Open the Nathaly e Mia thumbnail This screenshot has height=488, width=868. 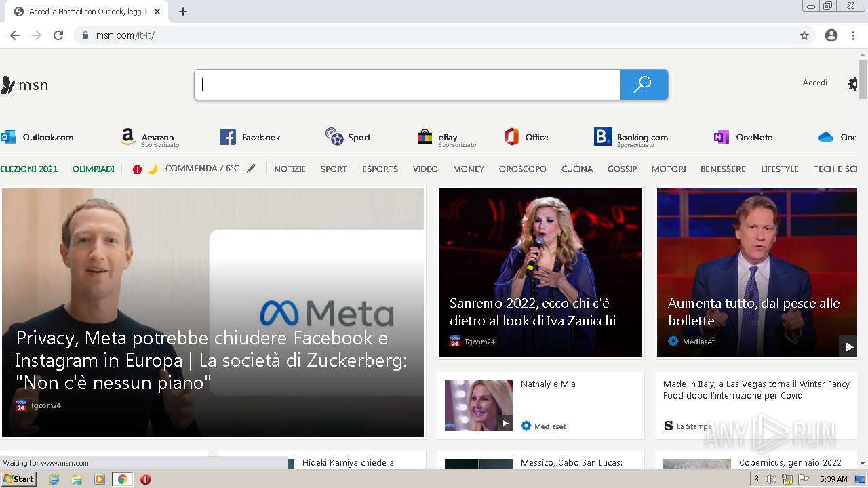point(479,405)
